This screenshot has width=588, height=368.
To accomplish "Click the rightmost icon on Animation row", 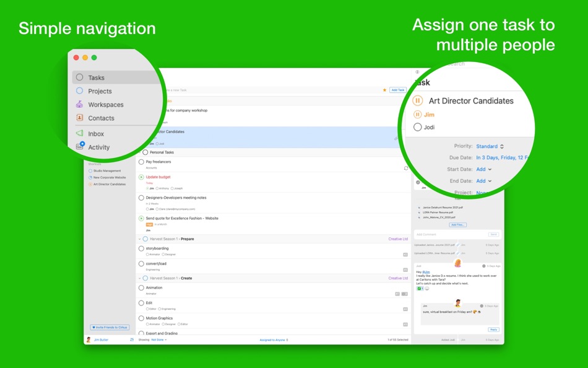I will pyautogui.click(x=405, y=294).
